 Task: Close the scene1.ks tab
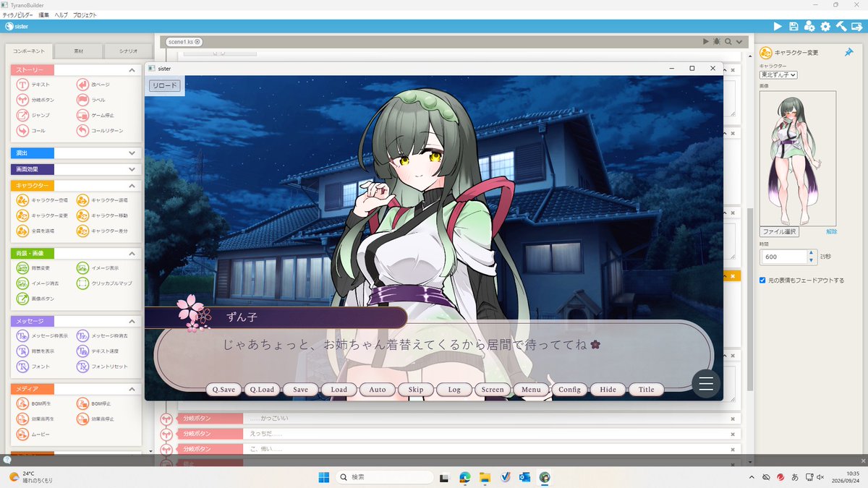tap(197, 42)
